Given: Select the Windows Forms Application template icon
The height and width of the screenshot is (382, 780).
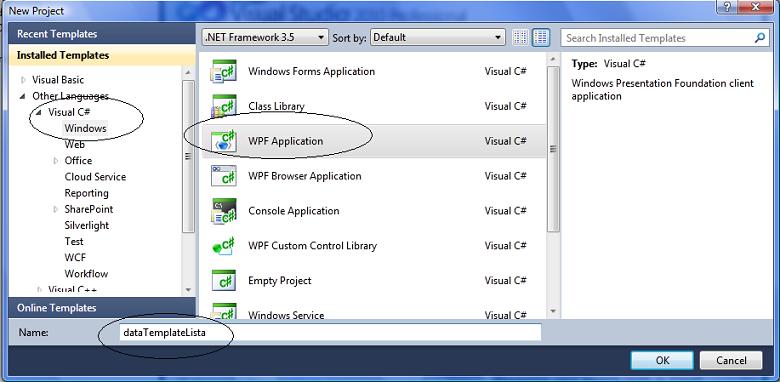Looking at the screenshot, I should pos(223,71).
